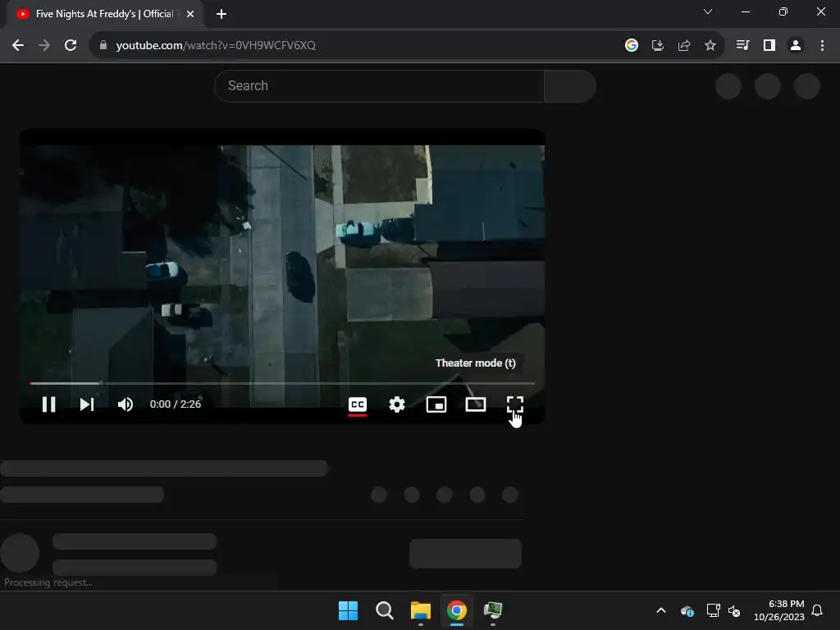This screenshot has width=840, height=630.
Task: Open a new browser tab
Action: (221, 14)
